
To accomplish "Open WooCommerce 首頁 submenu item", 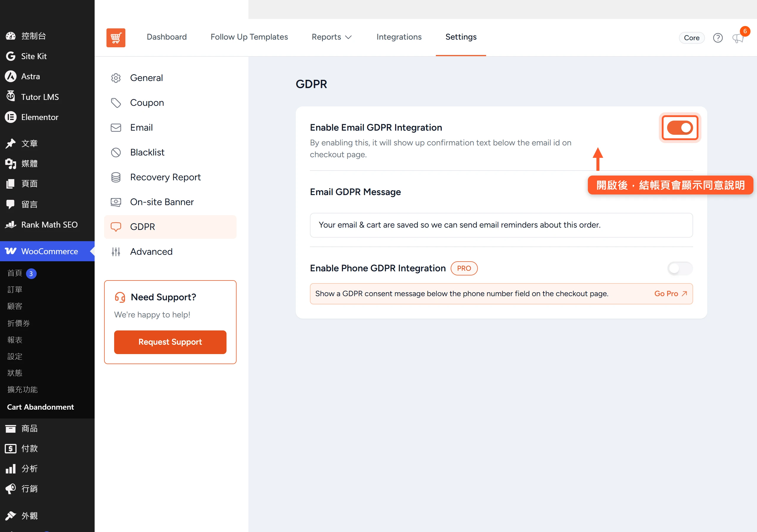I will (15, 273).
